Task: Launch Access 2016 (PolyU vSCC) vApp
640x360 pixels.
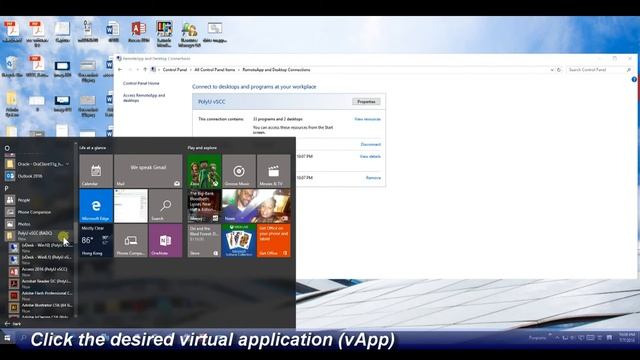Action: 40,271
